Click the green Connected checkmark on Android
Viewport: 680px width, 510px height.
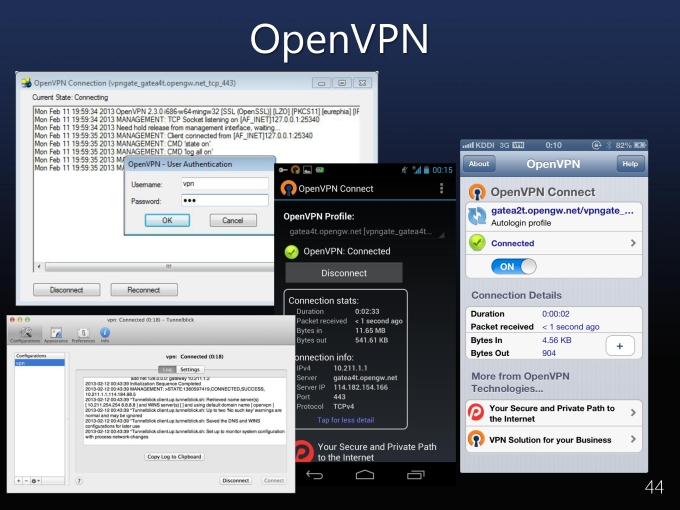291,252
